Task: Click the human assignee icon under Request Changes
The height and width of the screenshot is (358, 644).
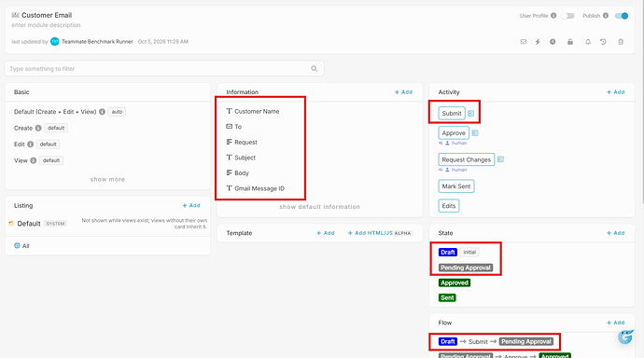Action: (x=447, y=170)
